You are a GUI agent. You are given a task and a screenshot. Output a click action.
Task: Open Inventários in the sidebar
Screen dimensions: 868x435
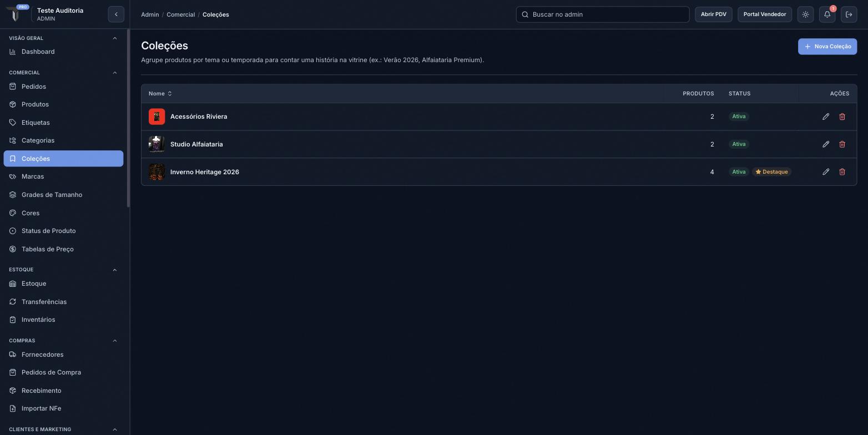(63, 320)
